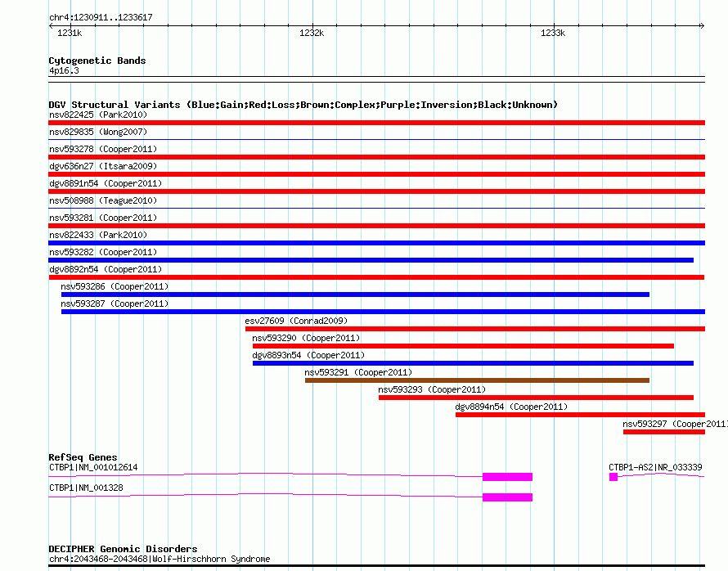Click the RefSeq Genes track title
This screenshot has width=728, height=571.
point(83,457)
